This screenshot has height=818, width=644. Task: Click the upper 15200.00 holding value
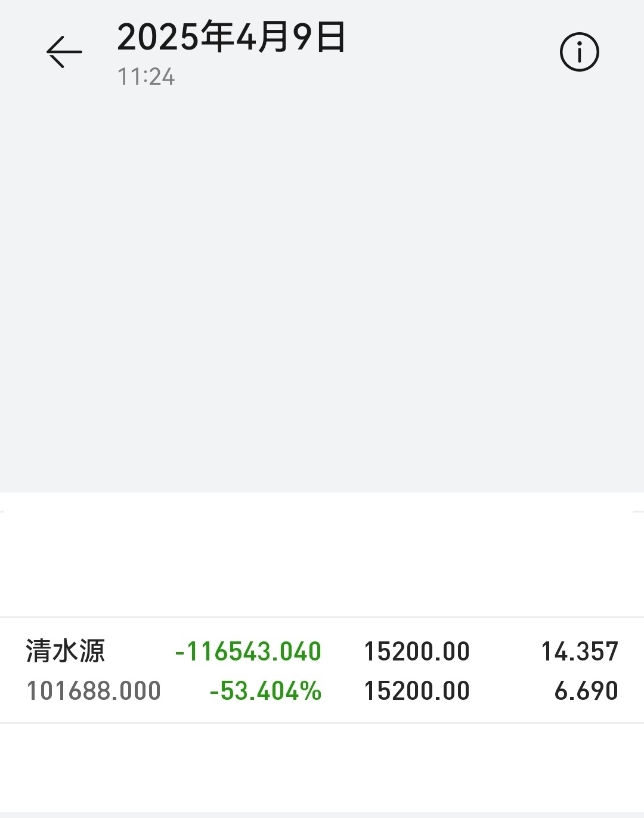pos(417,652)
